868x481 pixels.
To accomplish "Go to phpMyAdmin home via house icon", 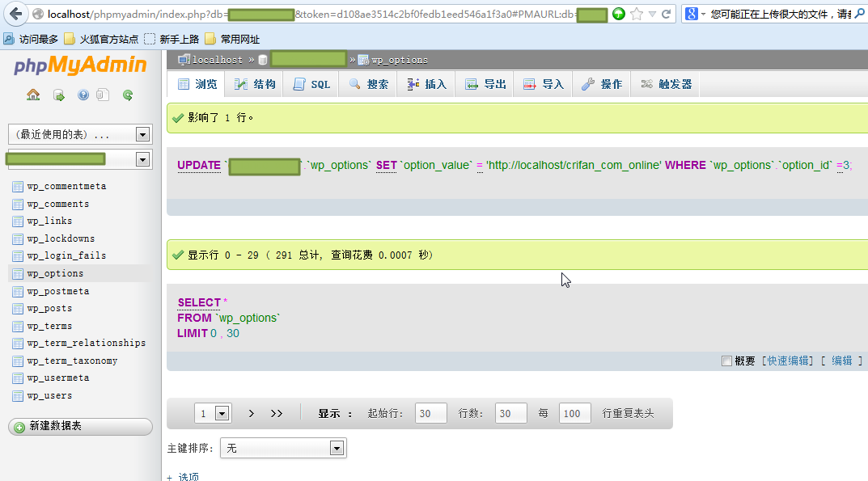I will (33, 95).
